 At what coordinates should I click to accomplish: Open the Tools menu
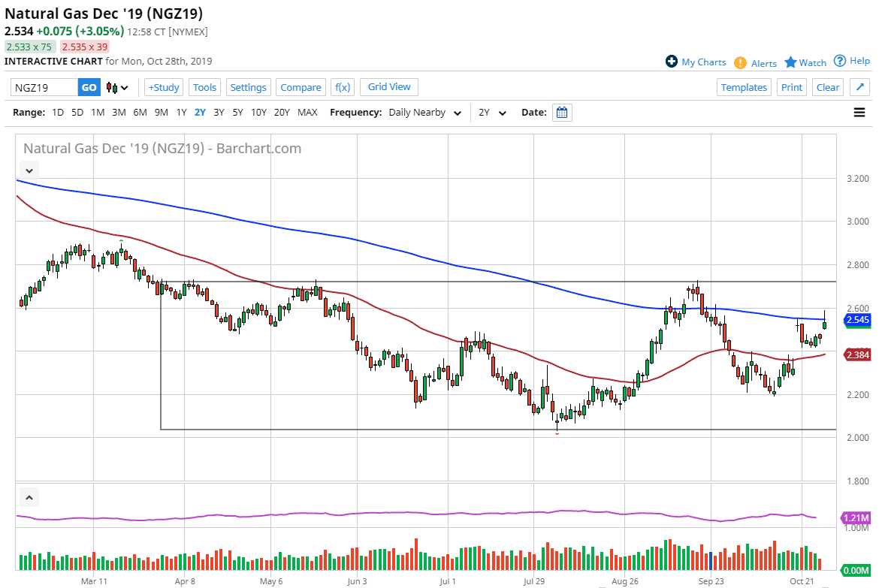click(x=204, y=87)
